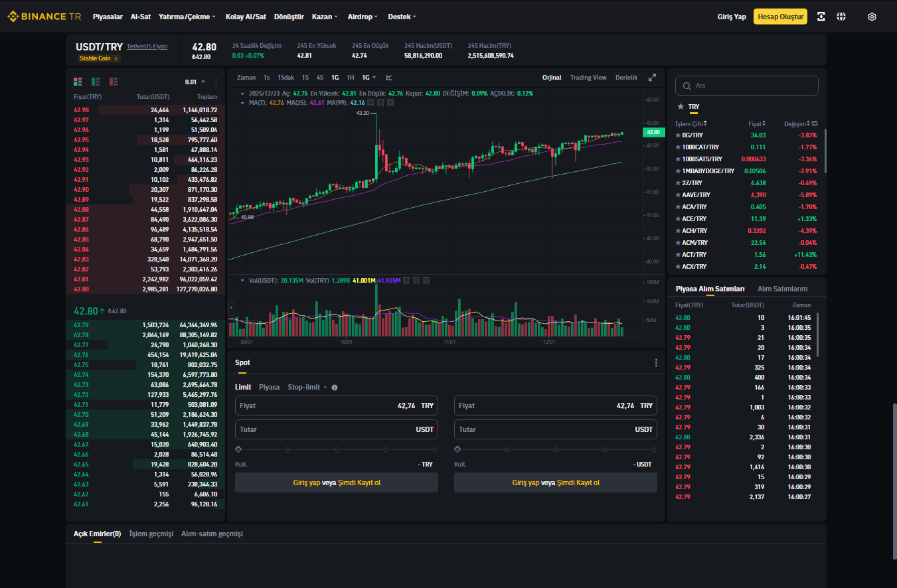Show Stop-limit info tooltip icon
This screenshot has width=897, height=588.
tap(335, 388)
